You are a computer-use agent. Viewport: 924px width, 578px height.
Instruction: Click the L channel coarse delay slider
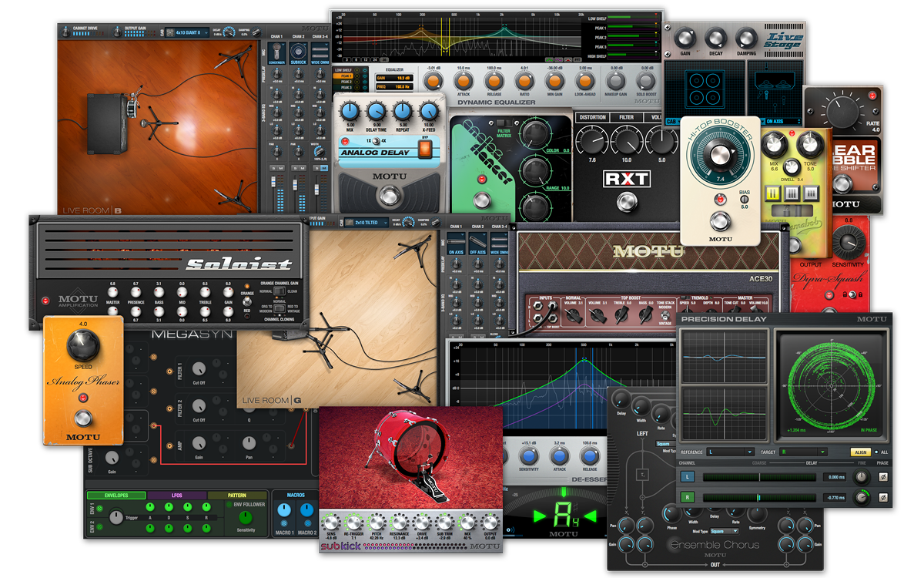click(758, 477)
